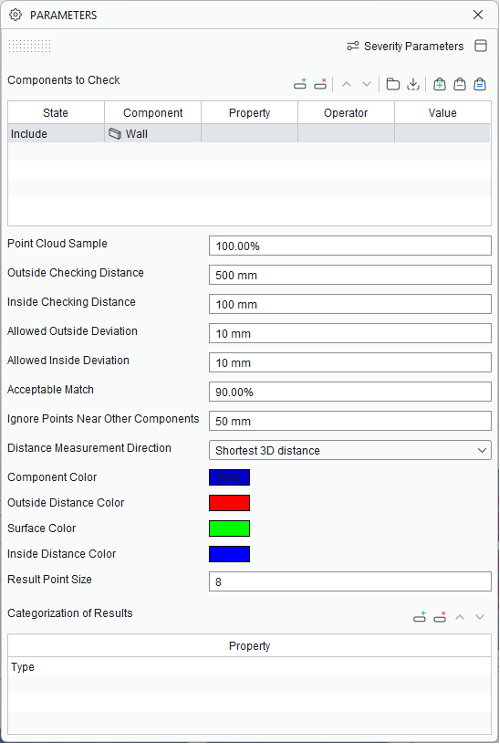Move the categorization row down with the chevron

point(480,617)
